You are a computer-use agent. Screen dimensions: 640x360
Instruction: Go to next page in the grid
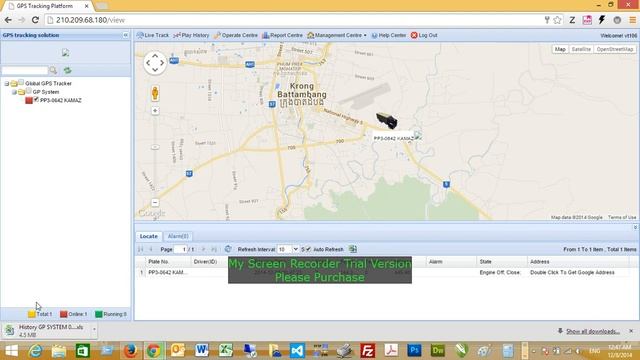point(204,249)
